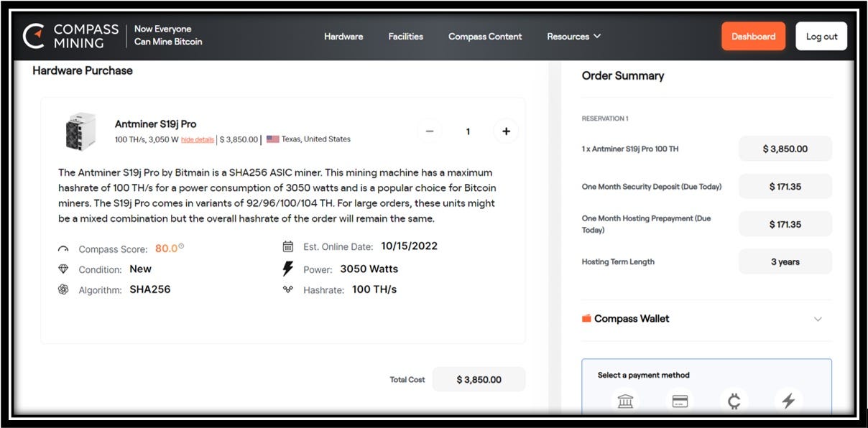868x428 pixels.
Task: Click the Compass Score gauge icon
Action: point(63,249)
